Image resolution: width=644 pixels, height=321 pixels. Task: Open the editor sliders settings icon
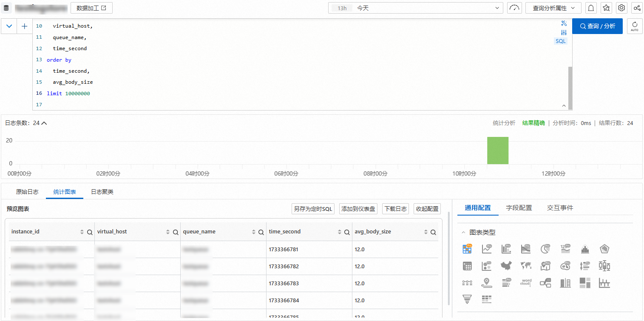(564, 32)
